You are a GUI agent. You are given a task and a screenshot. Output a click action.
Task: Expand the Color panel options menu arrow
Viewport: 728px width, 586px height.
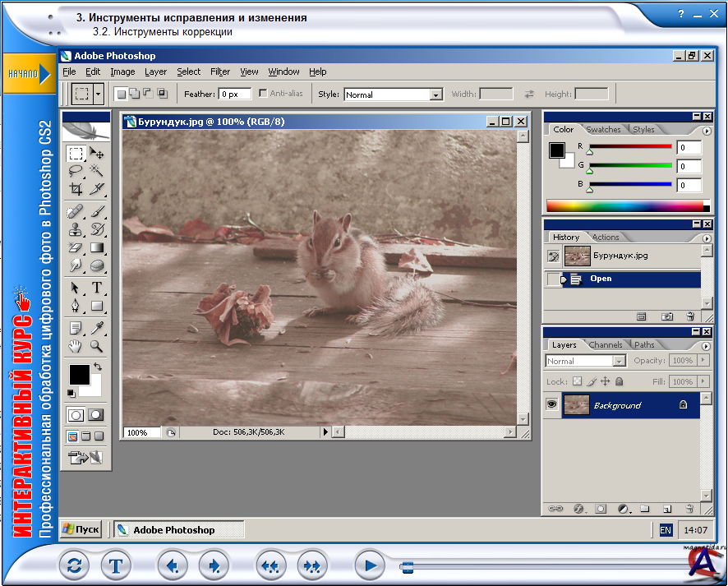coord(706,131)
